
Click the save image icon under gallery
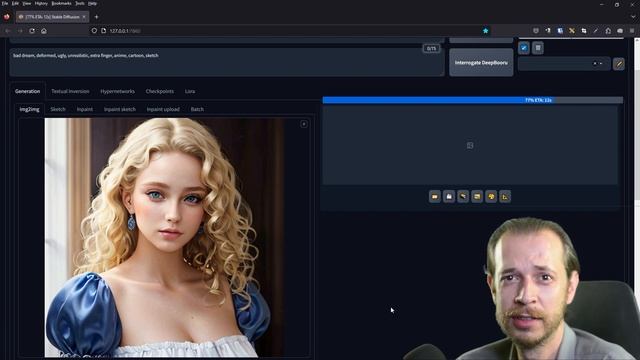(449, 197)
